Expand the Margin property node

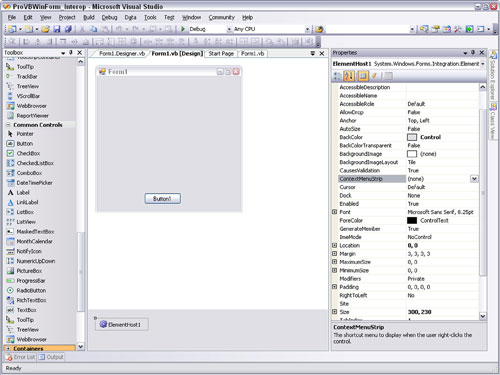pos(335,254)
